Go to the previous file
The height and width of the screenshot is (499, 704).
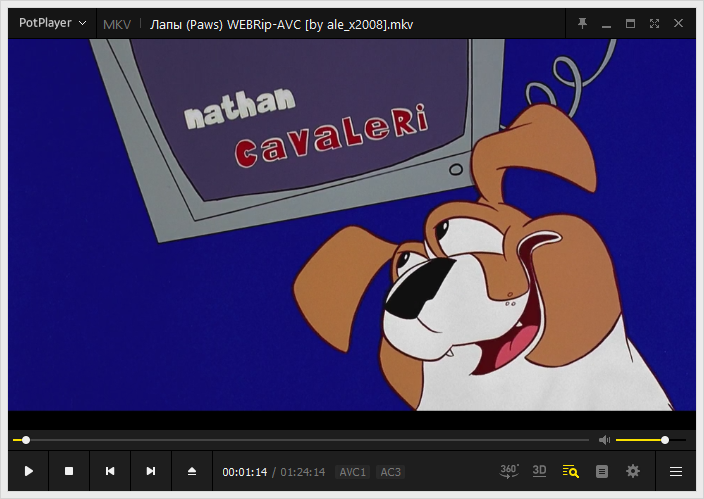[110, 471]
